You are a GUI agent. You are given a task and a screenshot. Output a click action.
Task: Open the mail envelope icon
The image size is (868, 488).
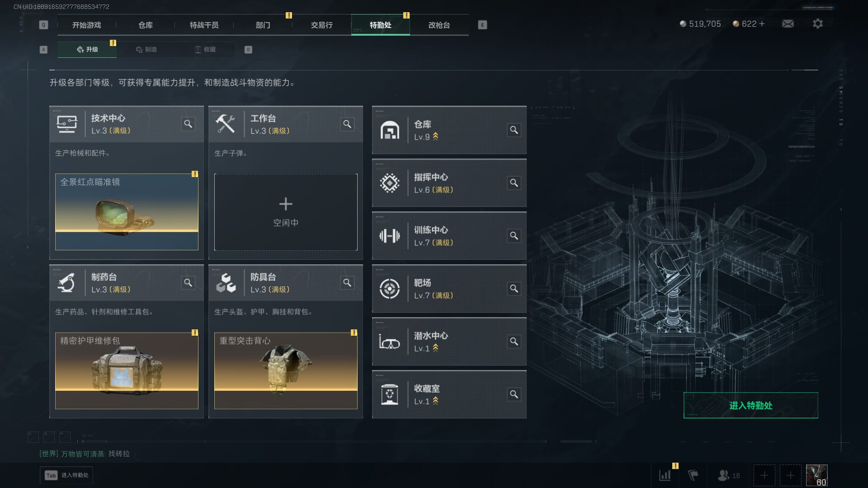(788, 23)
